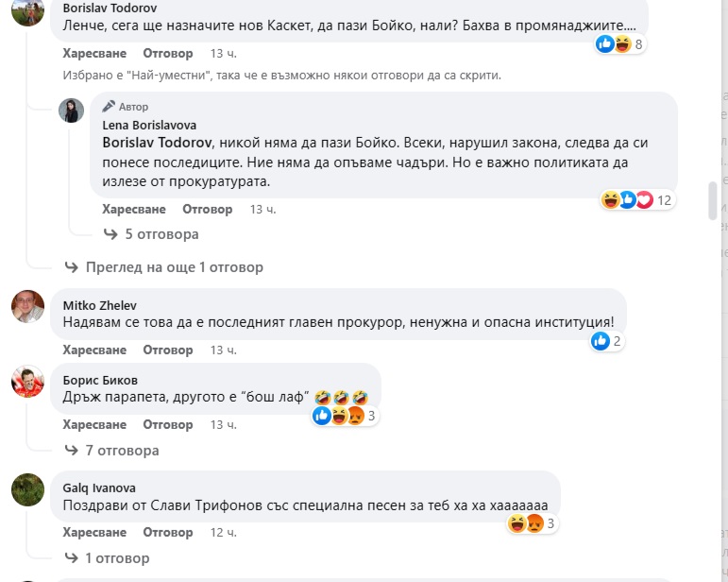The width and height of the screenshot is (728, 582).
Task: Click the Автор pencil badge icon
Action: click(x=109, y=107)
